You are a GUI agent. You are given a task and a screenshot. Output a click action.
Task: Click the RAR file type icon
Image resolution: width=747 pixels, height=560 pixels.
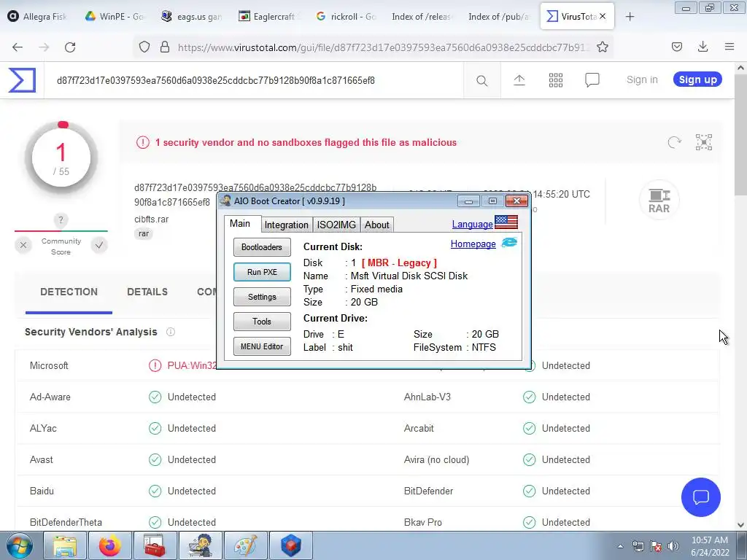coord(659,200)
